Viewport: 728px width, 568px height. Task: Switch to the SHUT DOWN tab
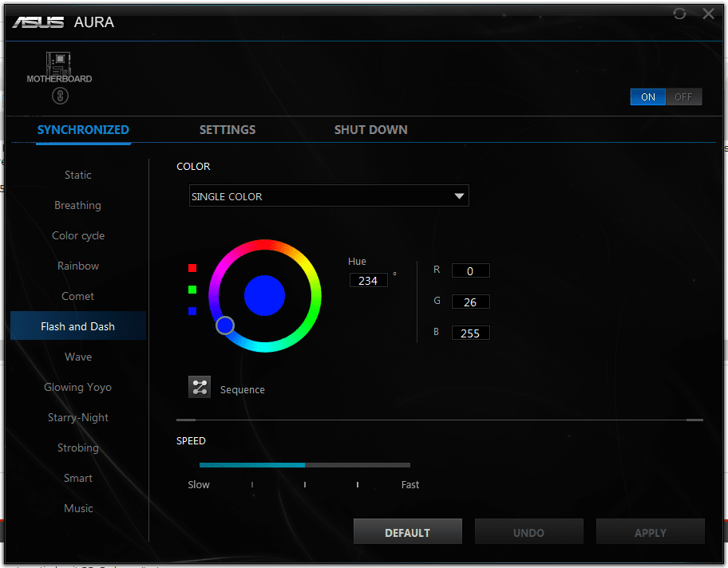click(x=371, y=130)
